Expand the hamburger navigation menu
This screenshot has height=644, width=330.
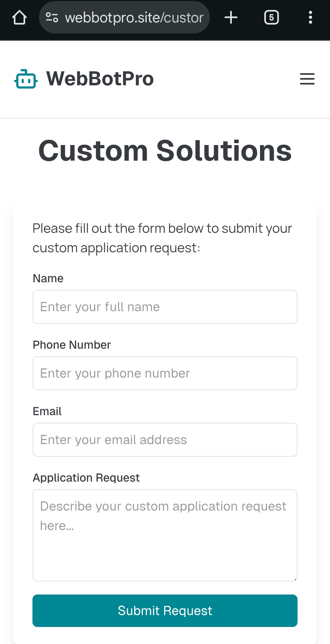[x=307, y=79]
